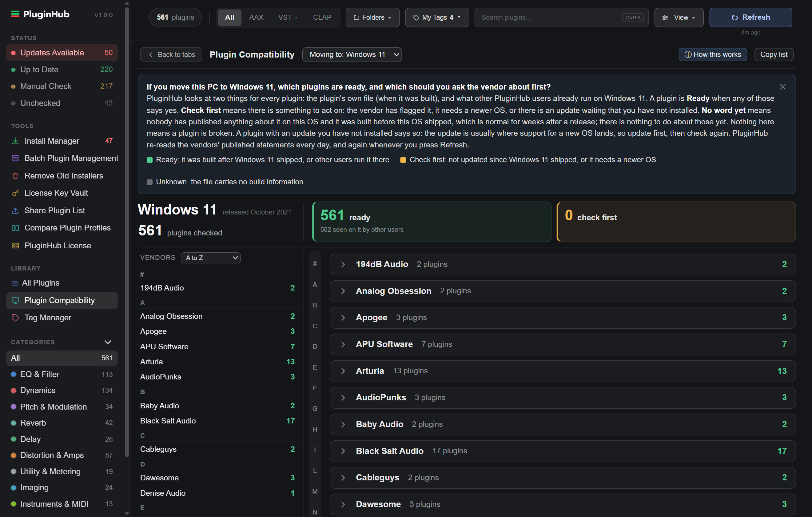Screen dimensions: 812x517
Task: Expand the 194dB Audio vendor row
Action: point(562,264)
